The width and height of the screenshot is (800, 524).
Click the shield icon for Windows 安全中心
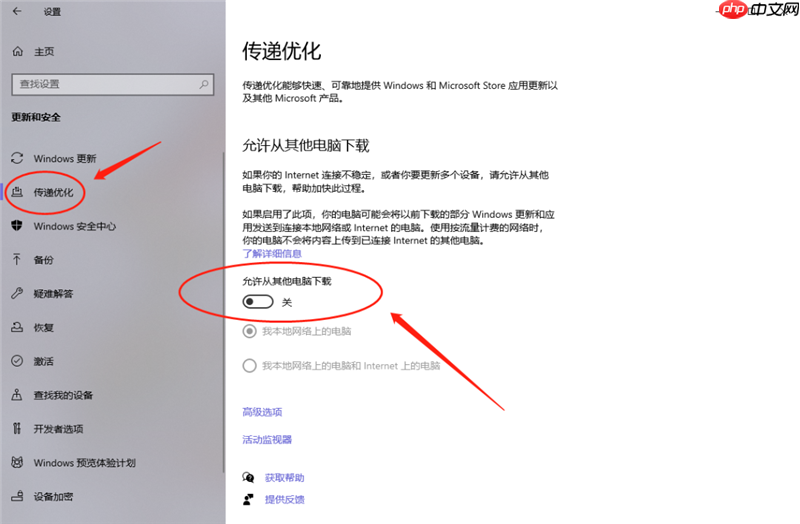click(x=17, y=226)
